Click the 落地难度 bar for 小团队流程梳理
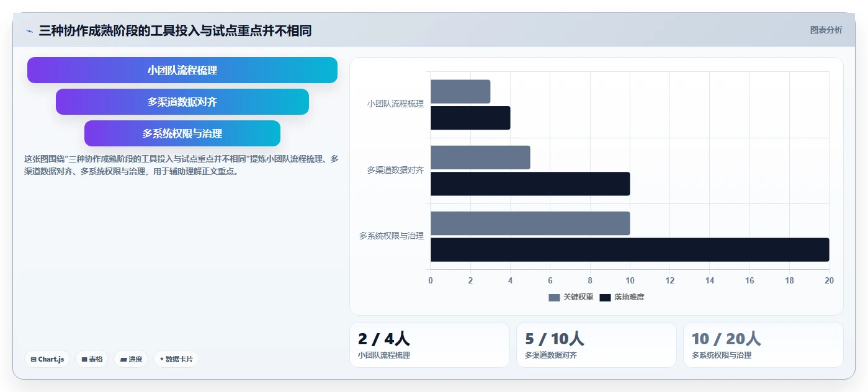This screenshot has height=392, width=868. [x=470, y=118]
